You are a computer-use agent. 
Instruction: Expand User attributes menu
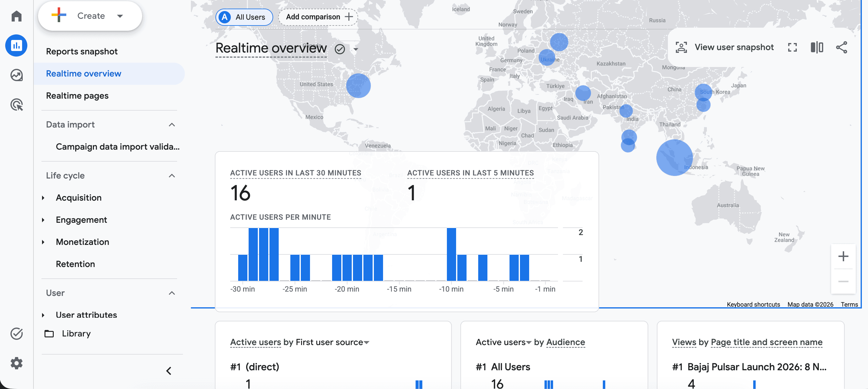[43, 315]
